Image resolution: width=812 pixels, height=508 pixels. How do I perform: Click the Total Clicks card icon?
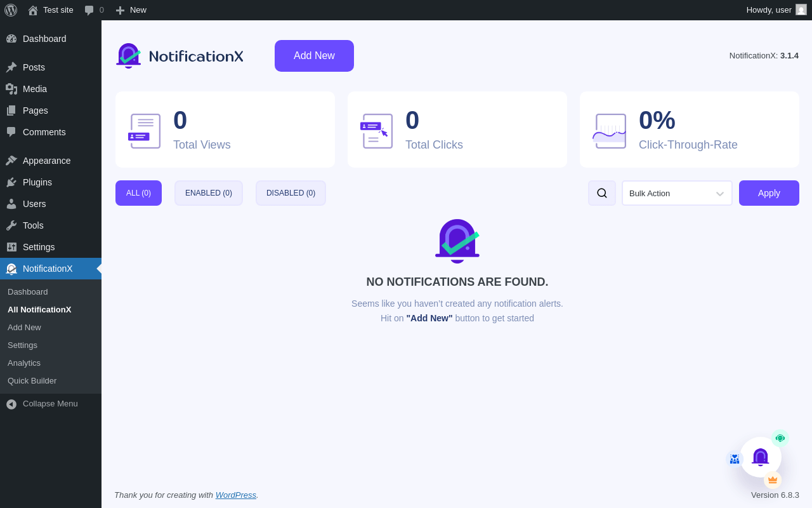377,131
